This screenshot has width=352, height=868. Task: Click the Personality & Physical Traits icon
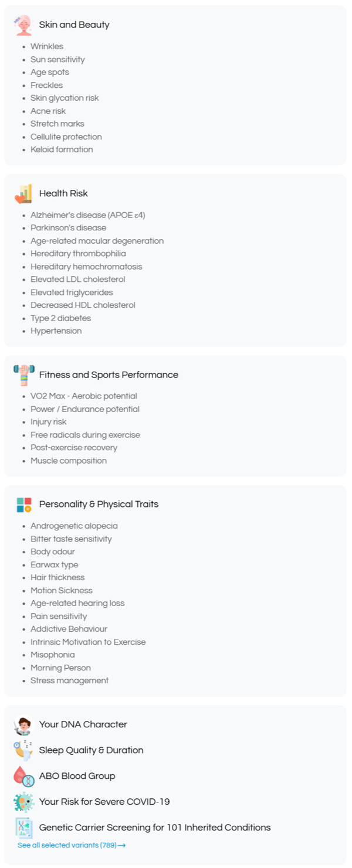pyautogui.click(x=23, y=505)
